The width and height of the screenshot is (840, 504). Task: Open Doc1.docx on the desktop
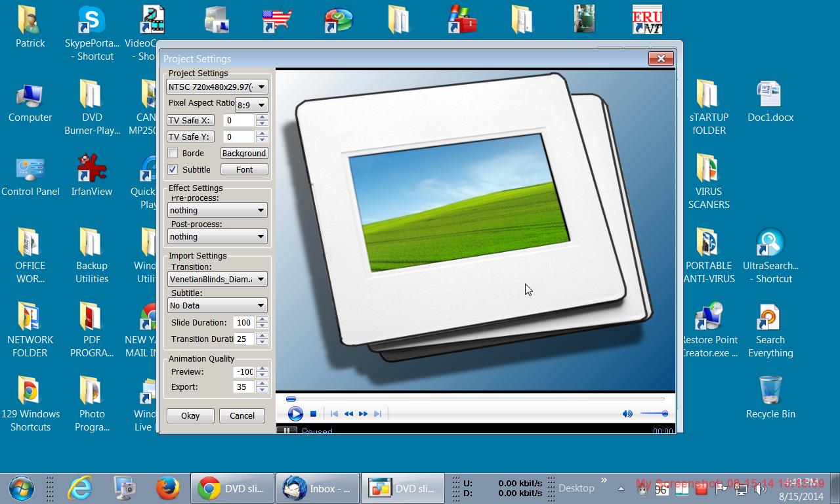770,102
